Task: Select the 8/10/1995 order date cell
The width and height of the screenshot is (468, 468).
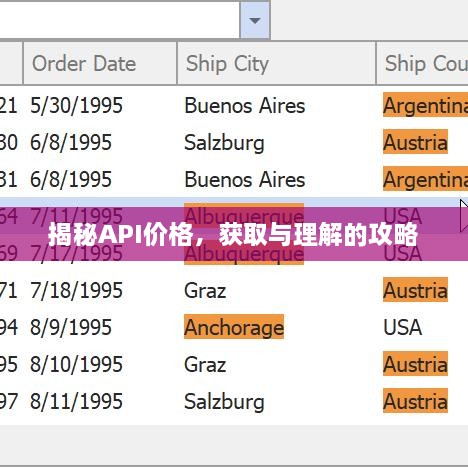Action: (x=76, y=364)
